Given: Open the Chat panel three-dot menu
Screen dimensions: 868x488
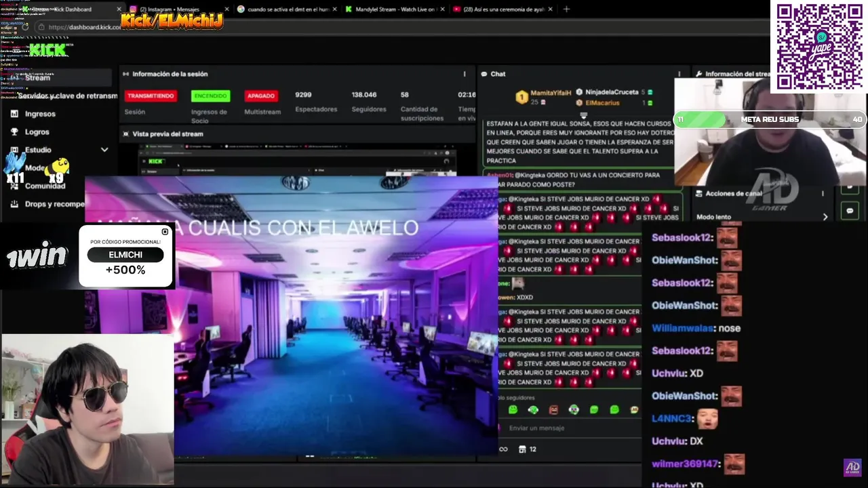Looking at the screenshot, I should 679,74.
